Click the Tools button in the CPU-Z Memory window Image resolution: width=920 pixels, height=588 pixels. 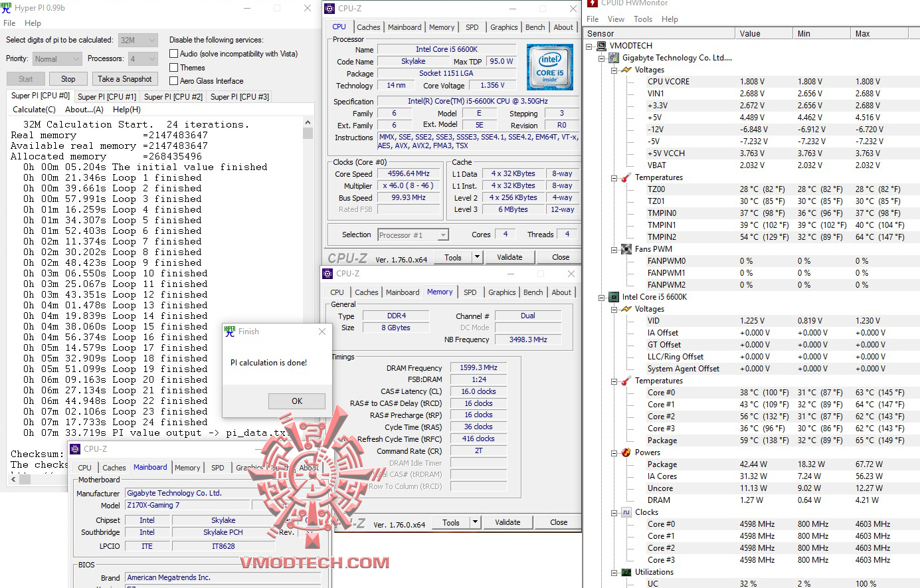pyautogui.click(x=451, y=522)
